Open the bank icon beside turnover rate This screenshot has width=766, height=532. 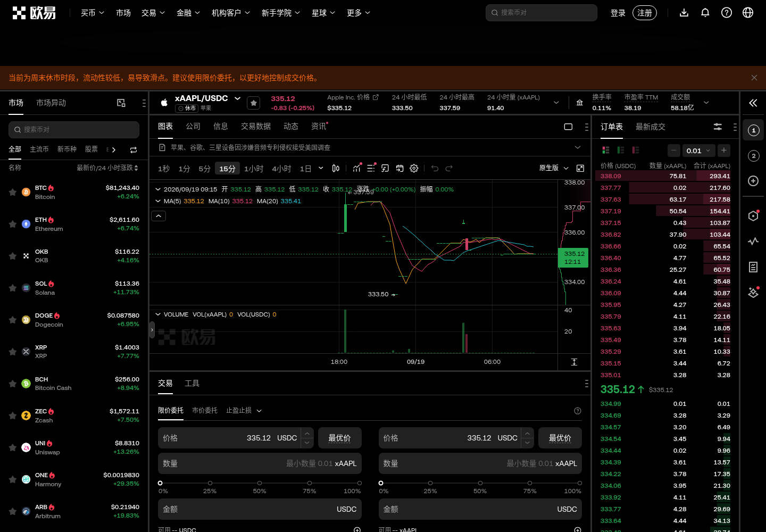point(580,103)
